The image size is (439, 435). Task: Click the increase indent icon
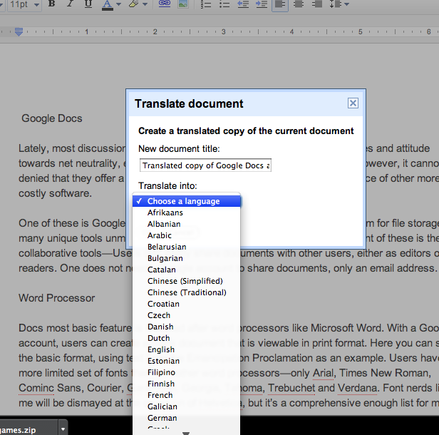click(x=261, y=4)
